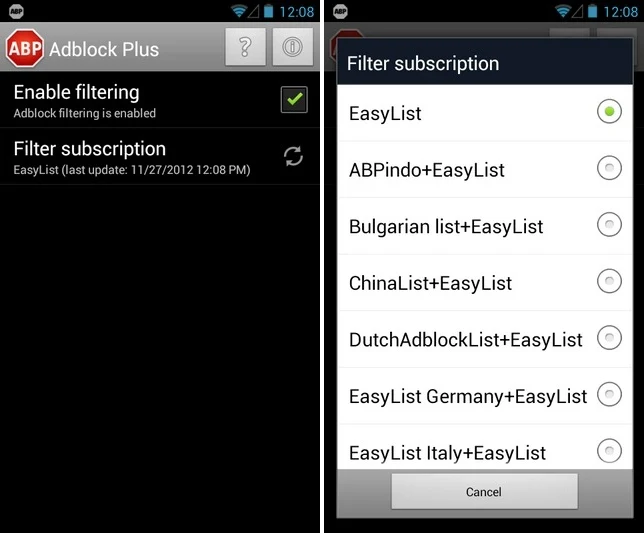Refresh the filter subscription update icon

point(293,156)
